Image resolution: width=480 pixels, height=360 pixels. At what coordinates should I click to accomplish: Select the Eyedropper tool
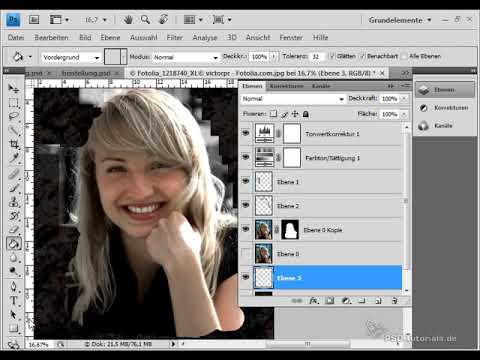click(14, 158)
